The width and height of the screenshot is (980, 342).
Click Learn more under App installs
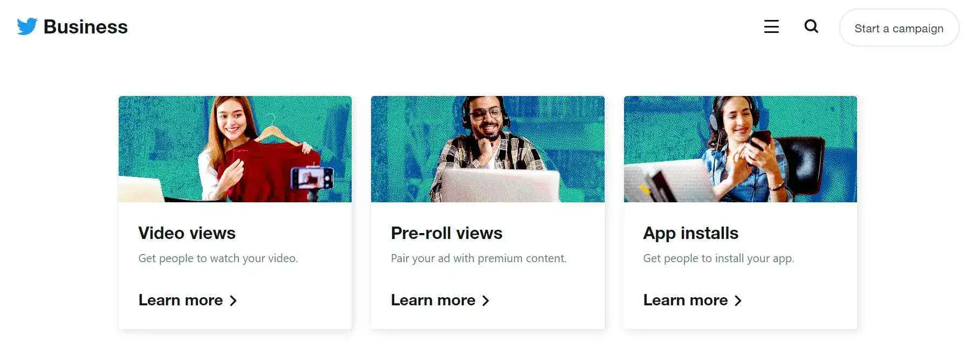686,300
